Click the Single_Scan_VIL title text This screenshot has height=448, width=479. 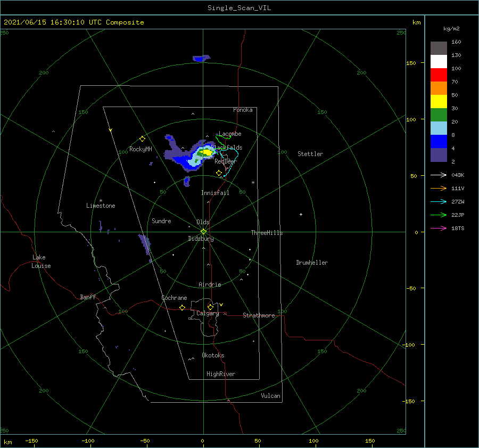point(239,8)
